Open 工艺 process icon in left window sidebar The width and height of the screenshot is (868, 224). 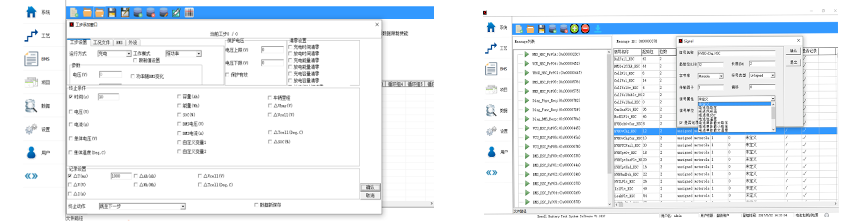pos(31,36)
